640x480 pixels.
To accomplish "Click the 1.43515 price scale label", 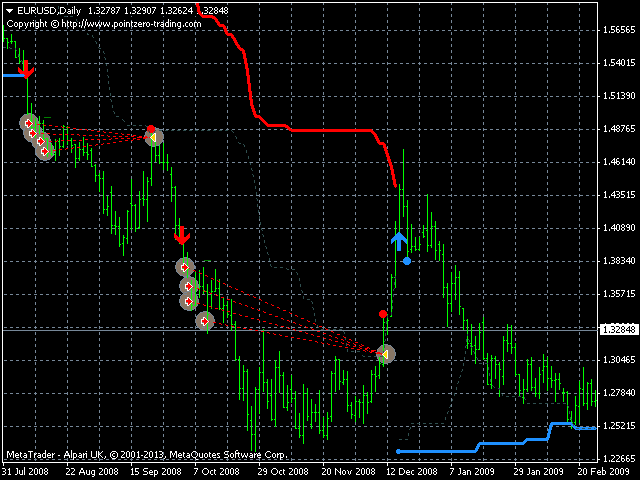I will point(619,195).
